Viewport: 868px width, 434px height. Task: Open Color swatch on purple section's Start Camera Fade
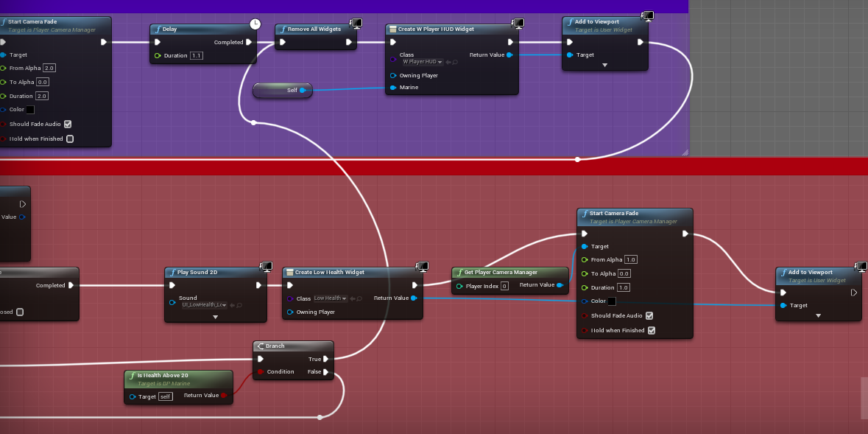point(30,110)
